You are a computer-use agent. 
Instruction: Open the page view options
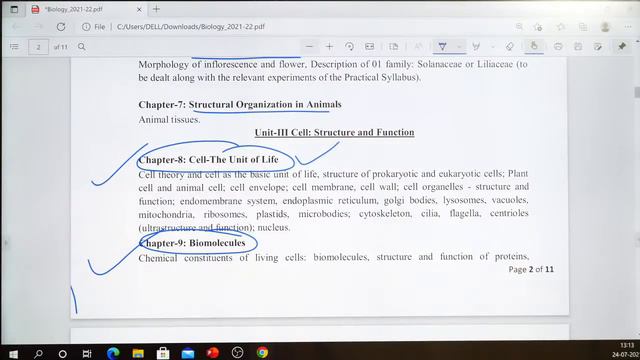[x=393, y=47]
